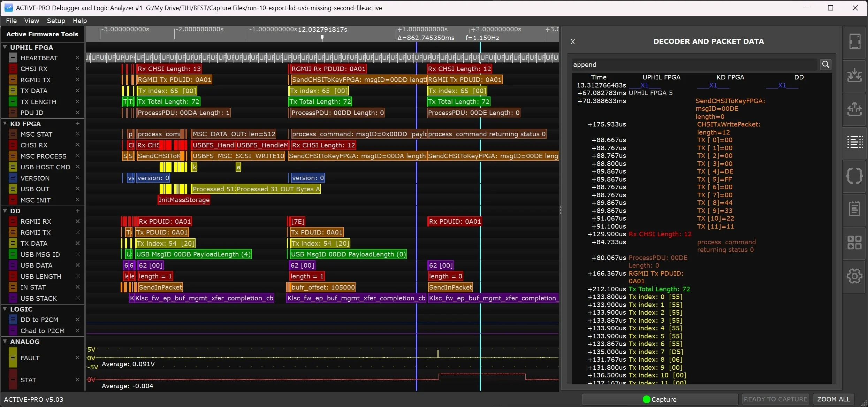This screenshot has height=407, width=868.
Task: Click the export data icon with upward arrows
Action: tap(855, 109)
